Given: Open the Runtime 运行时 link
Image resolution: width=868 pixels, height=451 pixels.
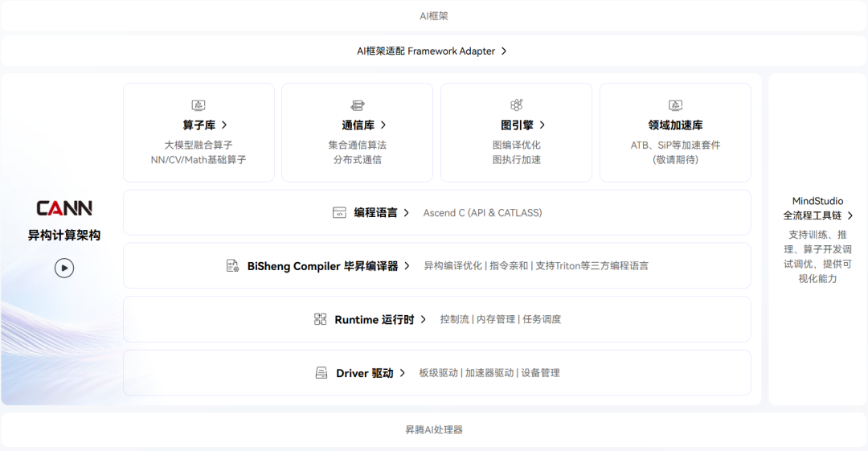Looking at the screenshot, I should 375,320.
